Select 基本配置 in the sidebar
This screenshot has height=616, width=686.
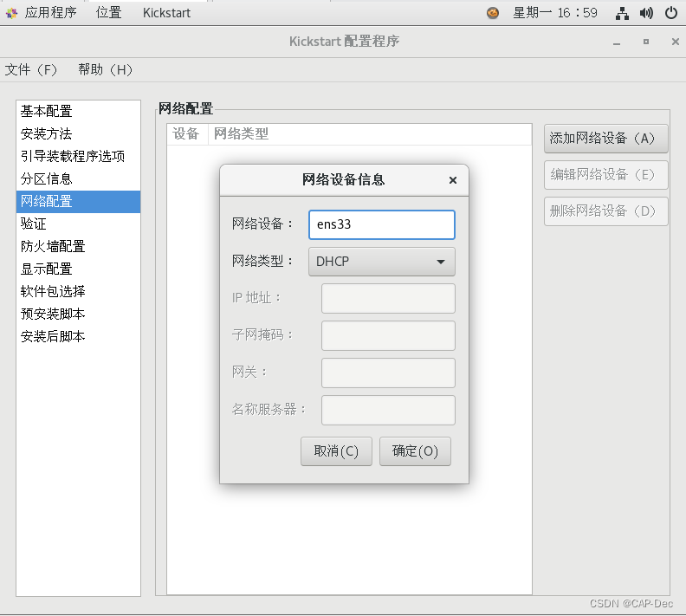click(x=78, y=111)
